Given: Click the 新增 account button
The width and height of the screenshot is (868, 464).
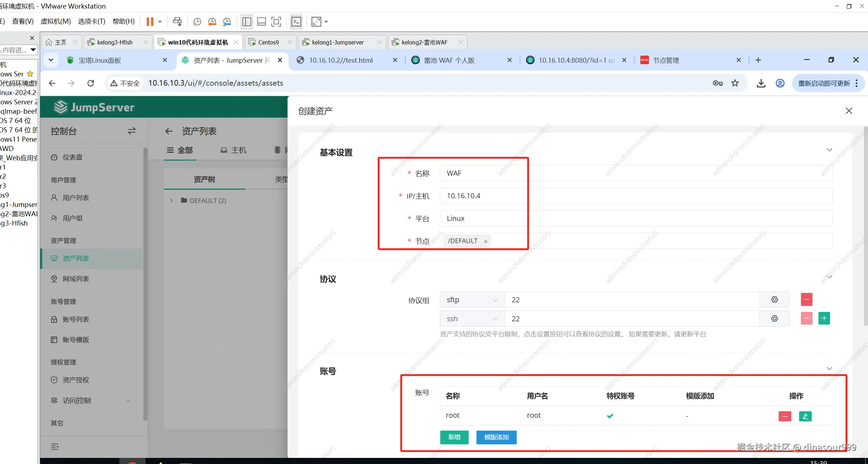Looking at the screenshot, I should [x=454, y=437].
